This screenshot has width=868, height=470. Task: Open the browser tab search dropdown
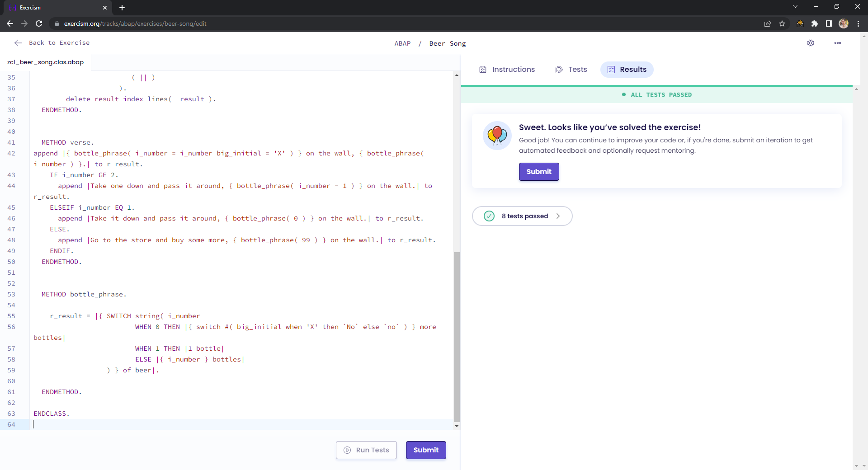point(795,6)
